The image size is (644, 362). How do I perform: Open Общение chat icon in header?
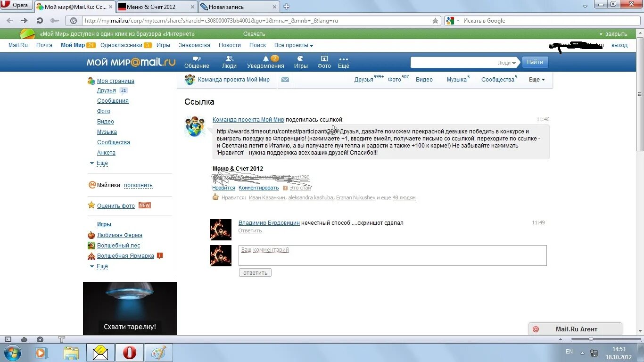tap(197, 62)
